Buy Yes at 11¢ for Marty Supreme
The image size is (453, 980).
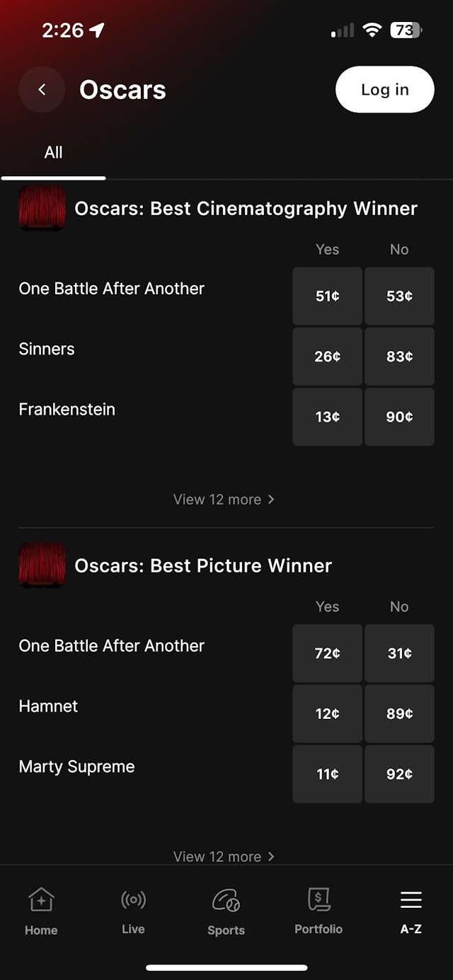327,774
